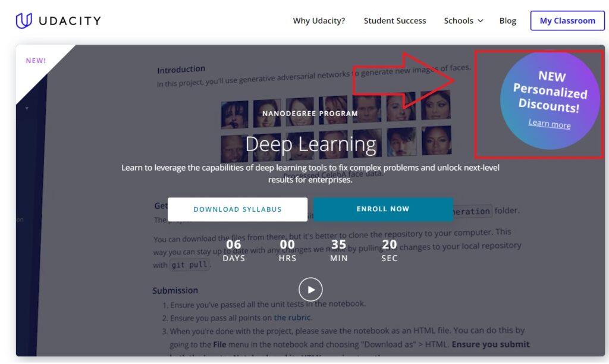This screenshot has height=364, width=609.
Task: Play the Deep Learning intro video
Action: (311, 289)
